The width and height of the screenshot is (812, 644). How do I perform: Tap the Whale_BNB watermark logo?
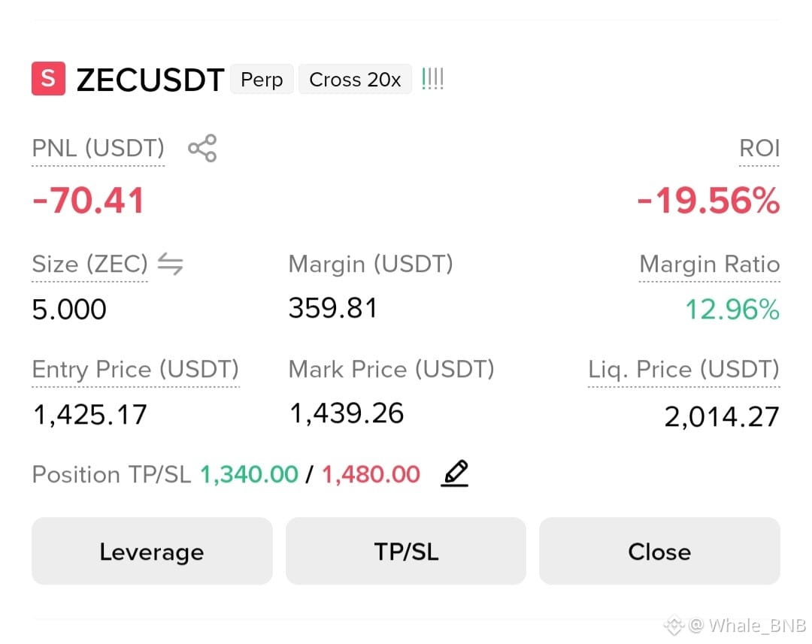[x=674, y=625]
